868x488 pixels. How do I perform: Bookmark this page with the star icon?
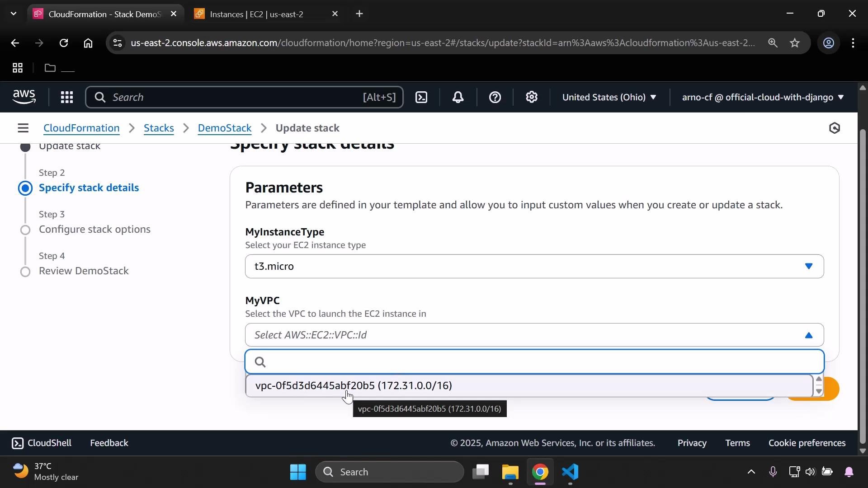pyautogui.click(x=795, y=43)
